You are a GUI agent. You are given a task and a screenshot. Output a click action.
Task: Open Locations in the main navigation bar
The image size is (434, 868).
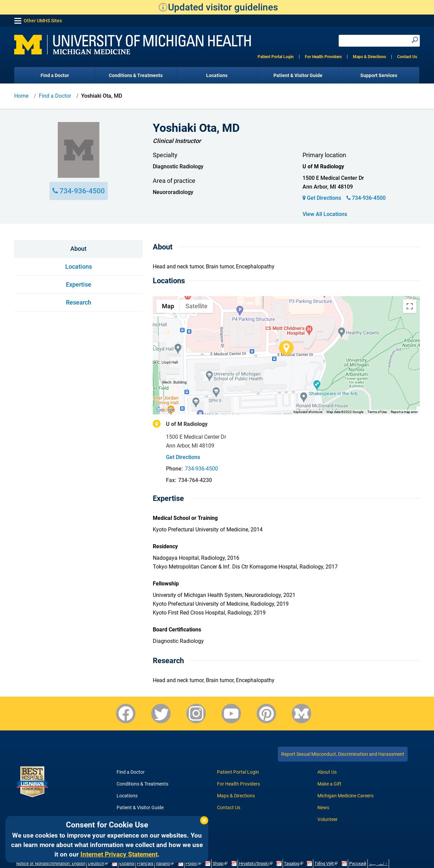point(217,75)
